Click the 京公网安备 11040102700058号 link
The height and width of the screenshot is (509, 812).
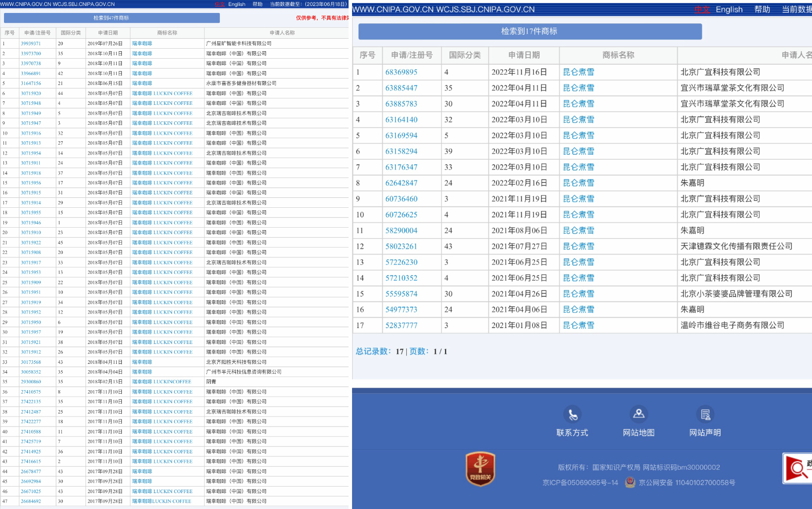click(687, 483)
